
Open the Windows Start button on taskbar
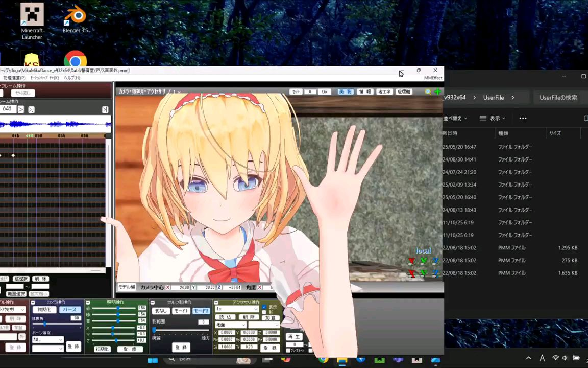[153, 360]
